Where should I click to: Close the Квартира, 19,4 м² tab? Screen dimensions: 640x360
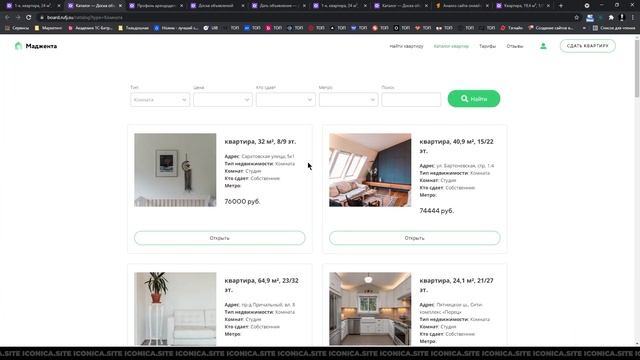tap(548, 6)
